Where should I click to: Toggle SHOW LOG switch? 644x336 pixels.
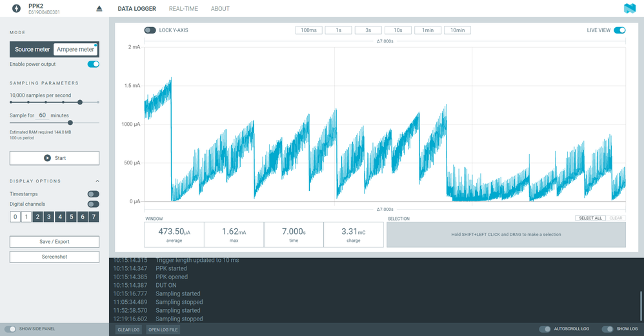pyautogui.click(x=607, y=329)
